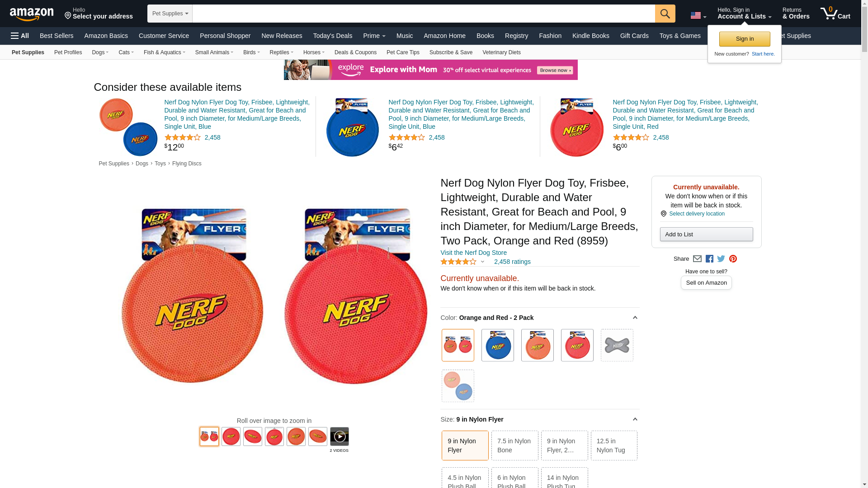Collapse the Color options section
The height and width of the screenshot is (488, 868).
coord(635,318)
